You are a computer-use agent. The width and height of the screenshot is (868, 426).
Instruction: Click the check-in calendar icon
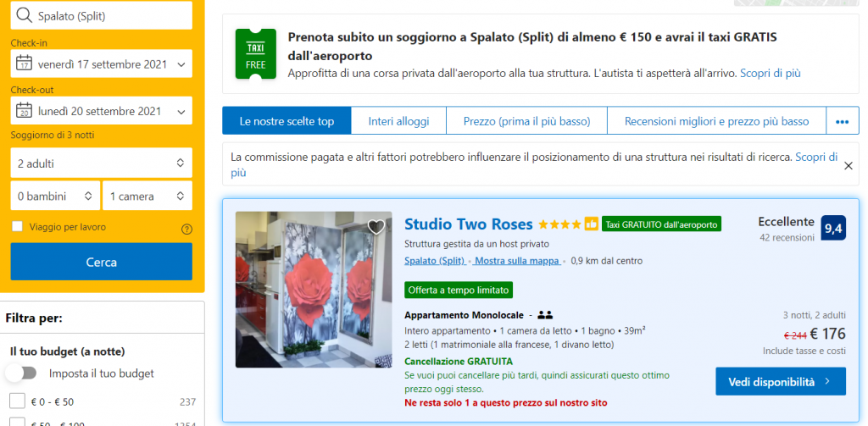click(x=23, y=64)
